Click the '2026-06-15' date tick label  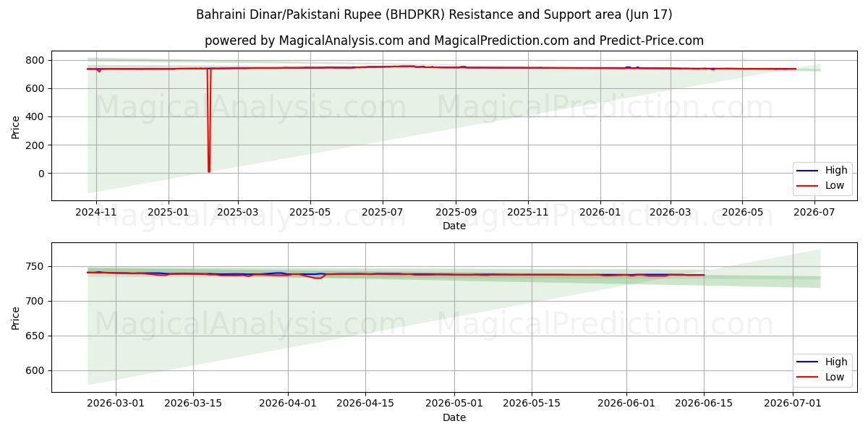pos(704,404)
